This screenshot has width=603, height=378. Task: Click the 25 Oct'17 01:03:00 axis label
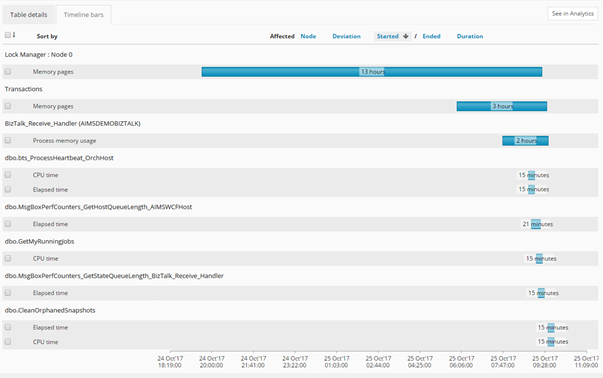tap(336, 361)
